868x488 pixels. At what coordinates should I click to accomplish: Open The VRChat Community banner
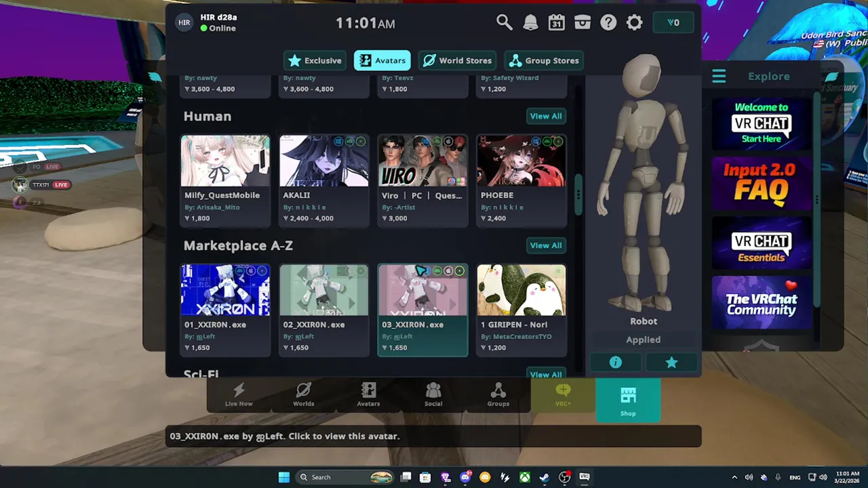pyautogui.click(x=762, y=302)
